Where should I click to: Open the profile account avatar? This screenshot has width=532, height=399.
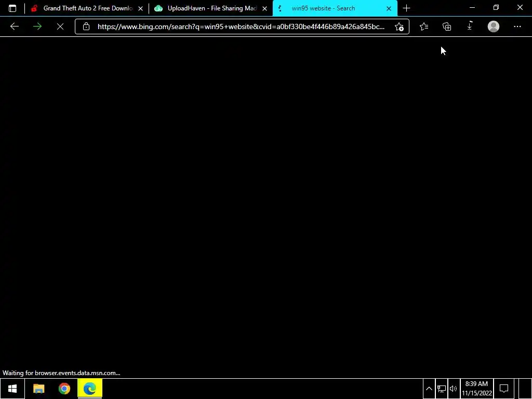[494, 26]
